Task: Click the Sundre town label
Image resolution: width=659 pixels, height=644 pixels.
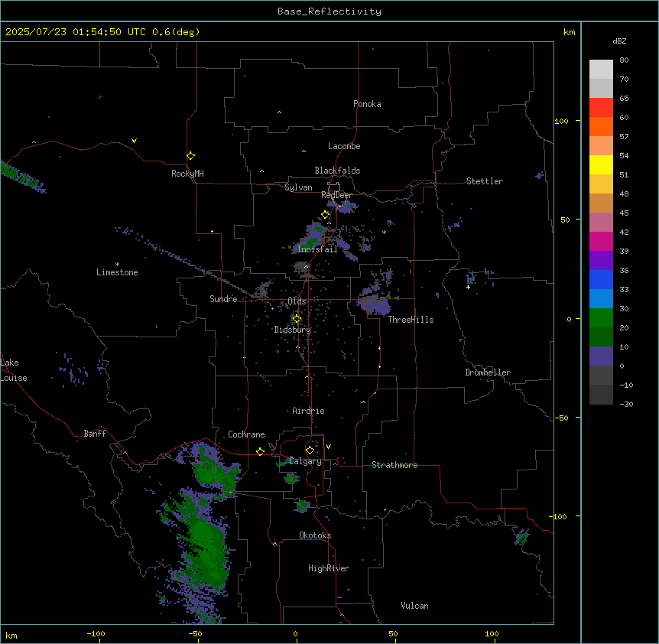Action: [223, 299]
